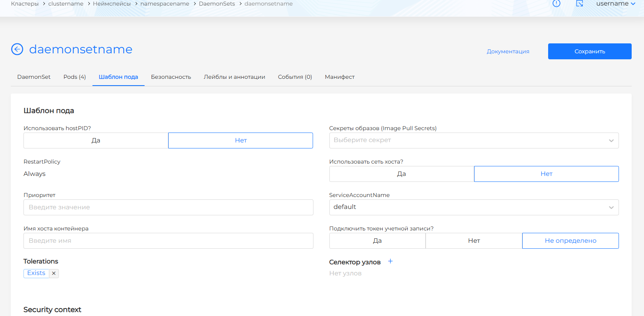Open the username account menu
The image size is (644, 316).
click(x=615, y=4)
